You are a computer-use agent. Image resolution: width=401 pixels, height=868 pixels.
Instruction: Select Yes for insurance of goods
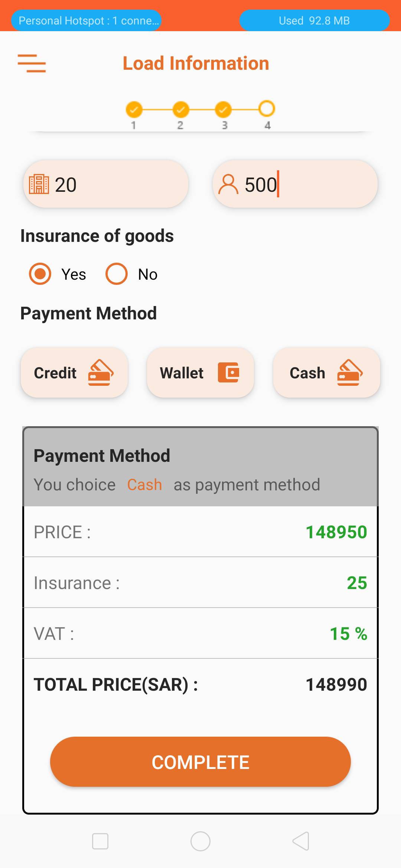coord(40,274)
